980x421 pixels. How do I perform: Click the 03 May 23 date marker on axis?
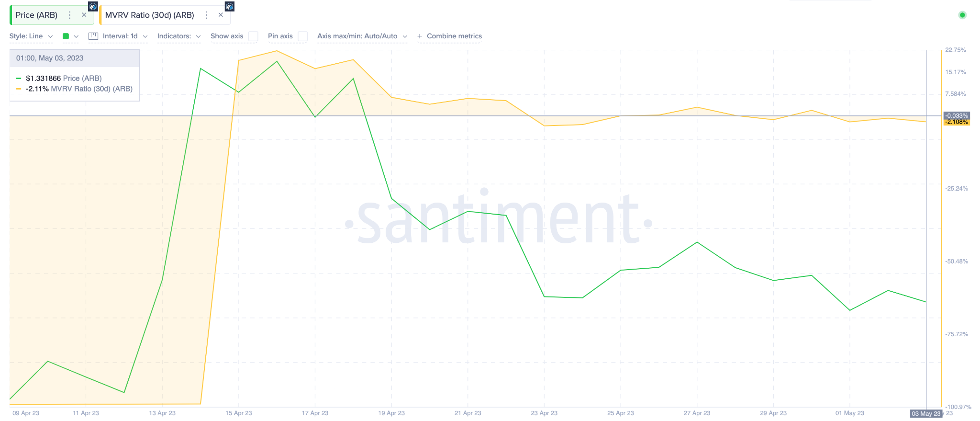click(x=926, y=414)
